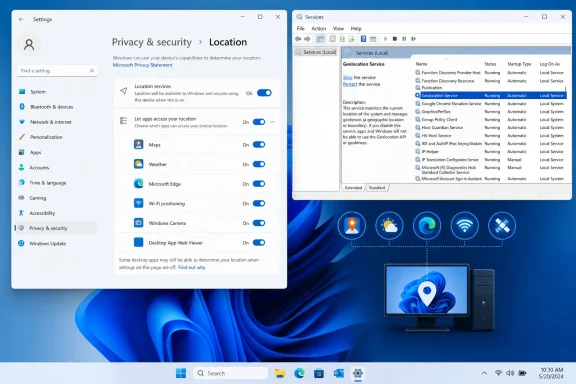Click taskbar clock showing 10:30 AM
Viewport: 576px width, 384px height.
pos(551,373)
